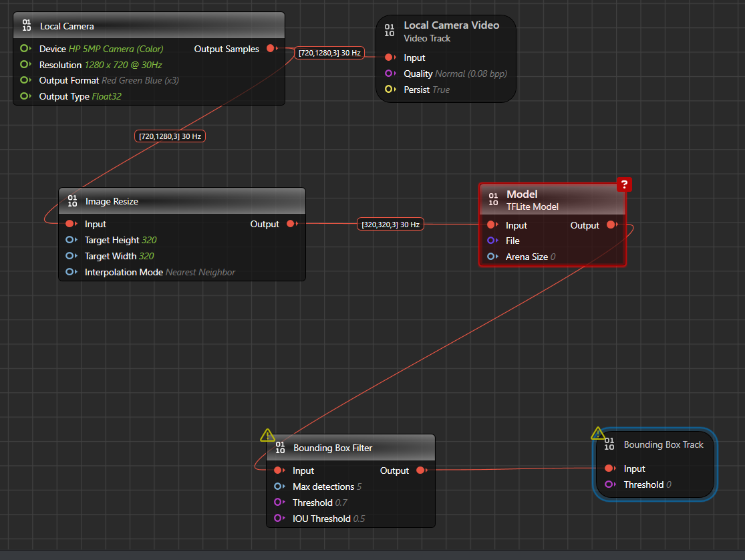Click the [720,1280,3] 30 Hz label near Local Camera Video
This screenshot has height=560, width=745.
coord(330,53)
